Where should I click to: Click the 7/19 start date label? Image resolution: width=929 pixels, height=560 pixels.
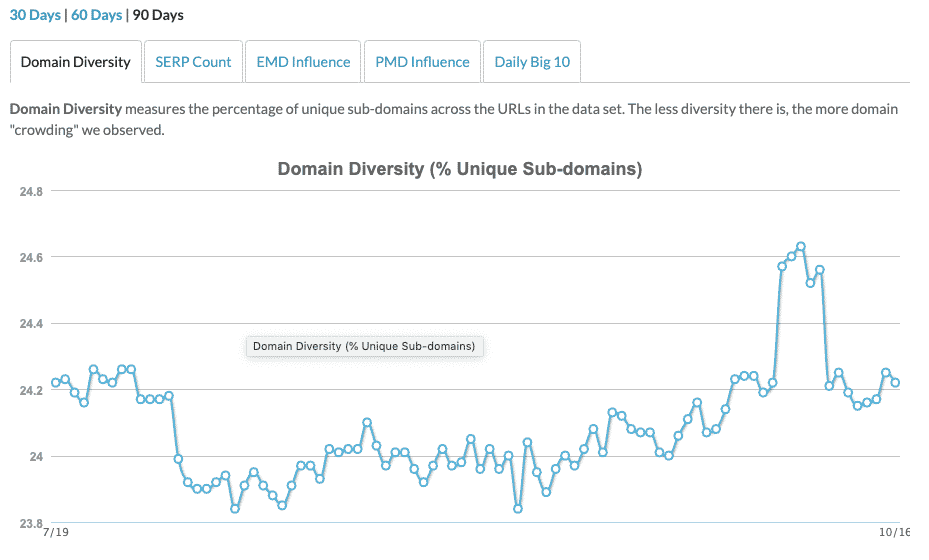pyautogui.click(x=56, y=532)
